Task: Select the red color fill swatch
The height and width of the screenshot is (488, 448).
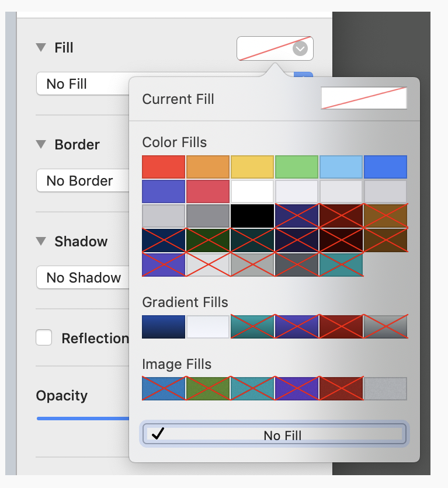Action: pyautogui.click(x=164, y=167)
